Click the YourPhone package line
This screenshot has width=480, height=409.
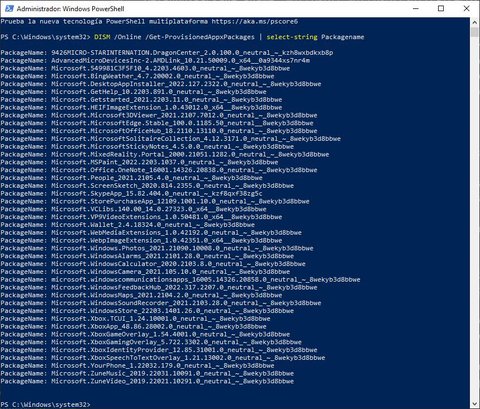point(137,366)
